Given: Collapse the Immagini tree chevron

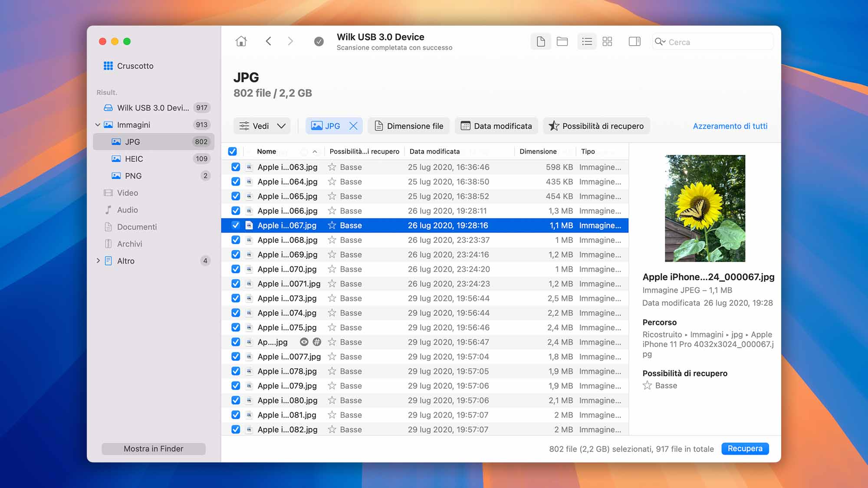Looking at the screenshot, I should coord(98,125).
